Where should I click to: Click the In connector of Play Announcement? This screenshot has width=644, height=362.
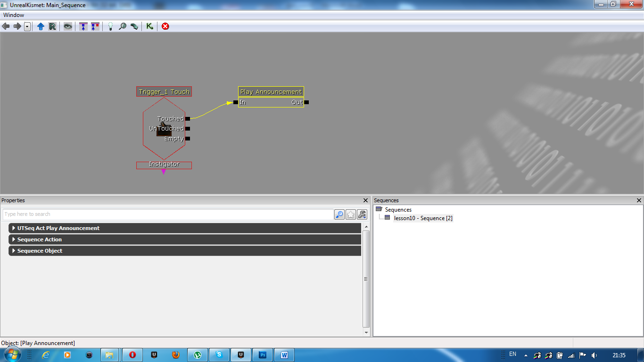tap(236, 102)
